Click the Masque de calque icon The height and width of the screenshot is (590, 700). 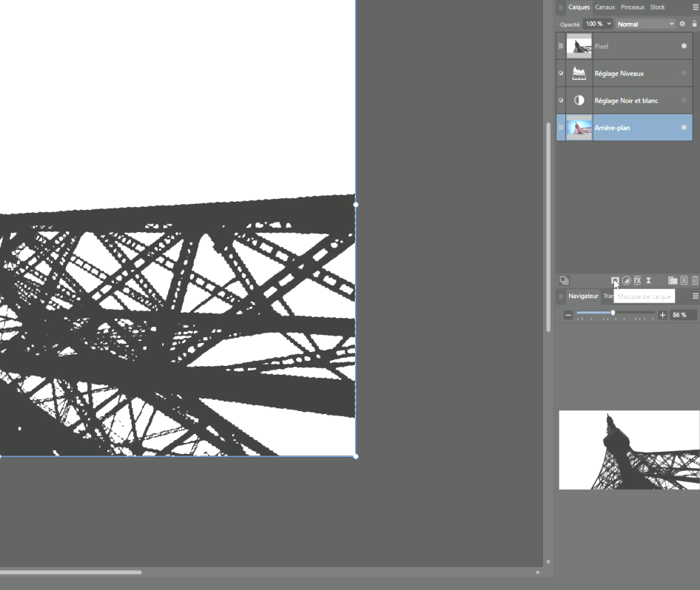tap(615, 280)
